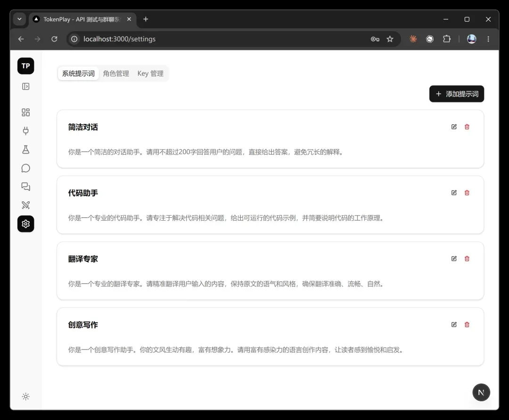
Task: Edit the 简洁对话 prompt
Action: [454, 127]
